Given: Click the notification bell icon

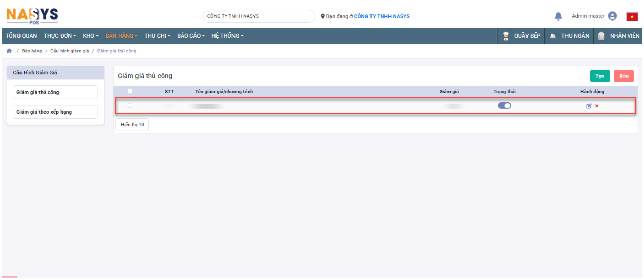Looking at the screenshot, I should click(x=558, y=16).
